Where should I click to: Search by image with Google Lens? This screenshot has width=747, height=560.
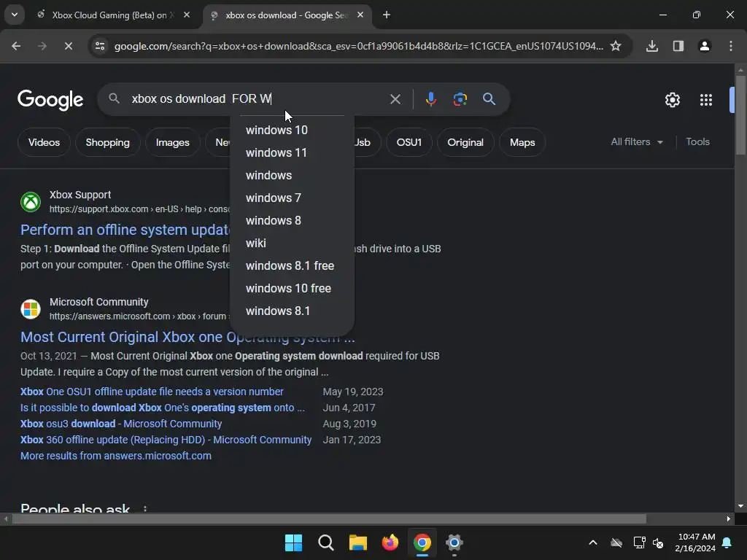pos(460,99)
